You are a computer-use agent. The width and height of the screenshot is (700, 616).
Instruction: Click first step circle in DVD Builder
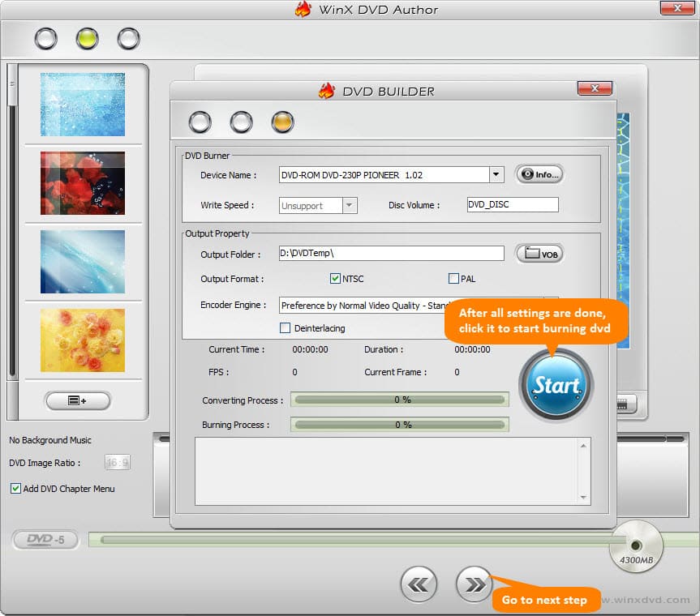tap(200, 122)
